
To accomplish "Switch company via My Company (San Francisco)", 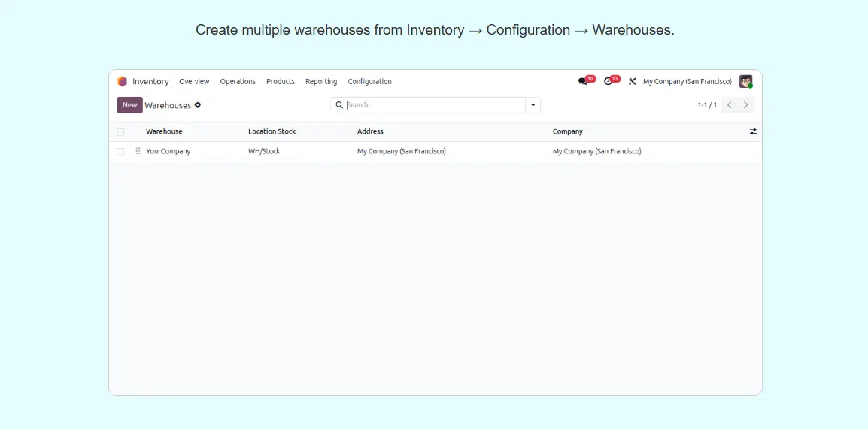I will (687, 81).
